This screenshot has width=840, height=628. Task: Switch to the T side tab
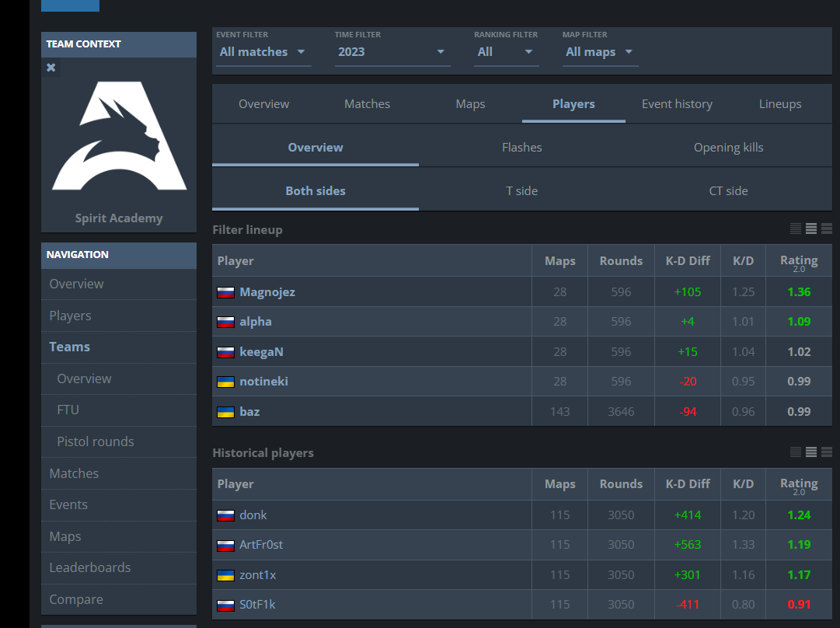[x=521, y=190]
